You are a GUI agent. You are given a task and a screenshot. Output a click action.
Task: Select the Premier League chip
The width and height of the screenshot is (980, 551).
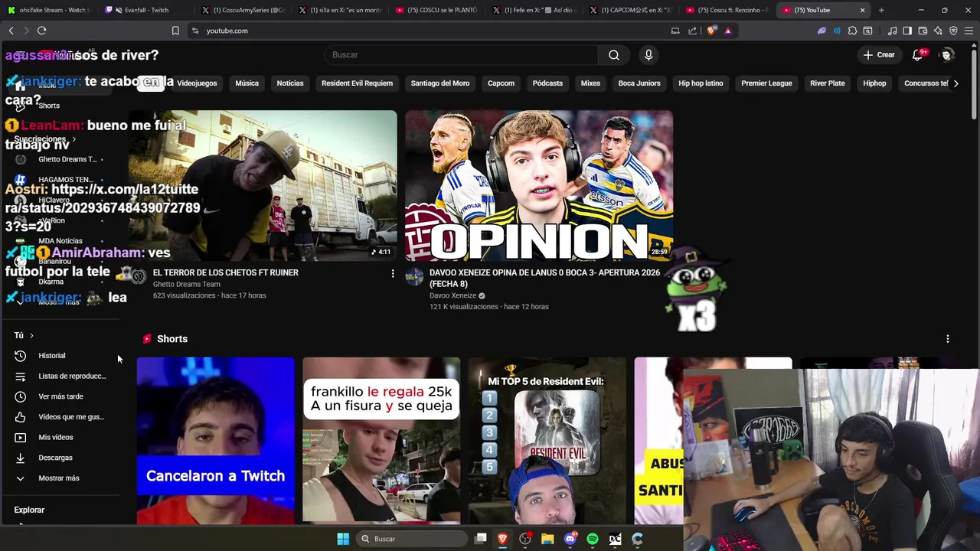pyautogui.click(x=766, y=83)
